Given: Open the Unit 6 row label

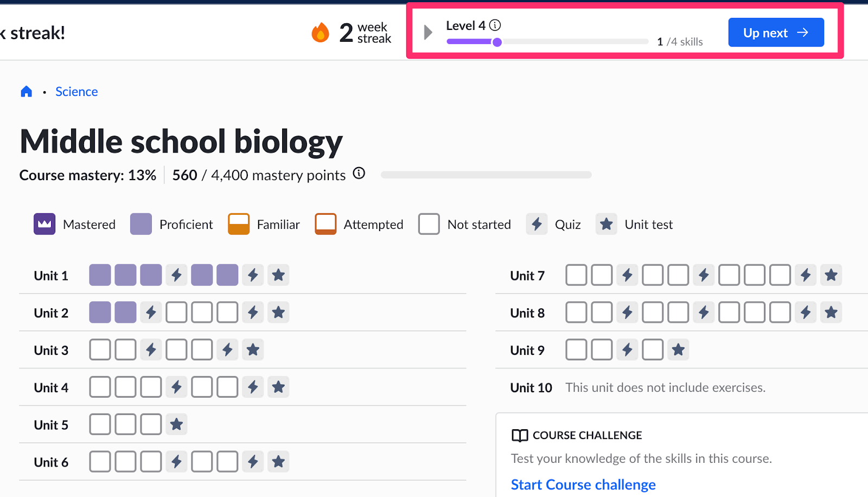Looking at the screenshot, I should point(51,462).
